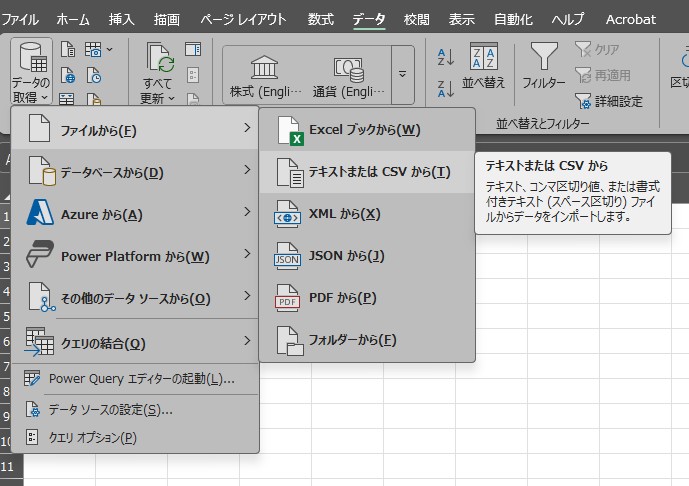689x486 pixels.
Task: Switch to the 校閲 tab
Action: click(x=417, y=19)
